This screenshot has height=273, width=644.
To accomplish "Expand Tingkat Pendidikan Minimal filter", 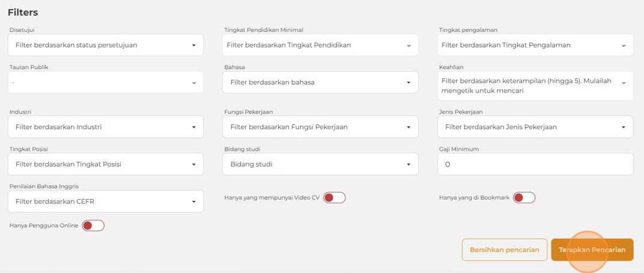I will point(320,45).
